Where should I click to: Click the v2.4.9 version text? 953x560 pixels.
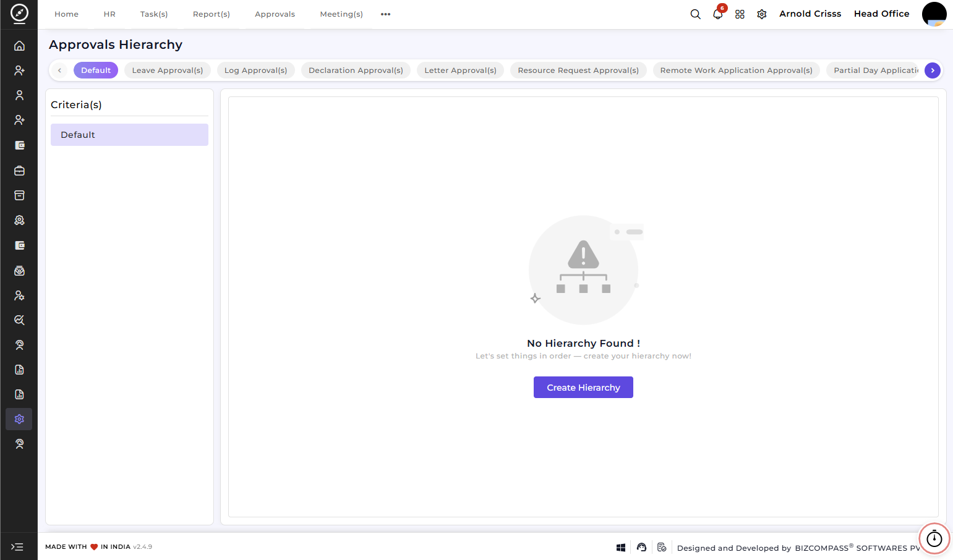pyautogui.click(x=142, y=547)
